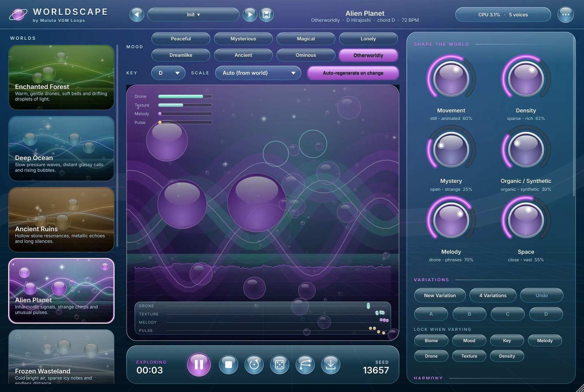
Task: Click the regenerate circular arrow icon
Action: point(254,364)
